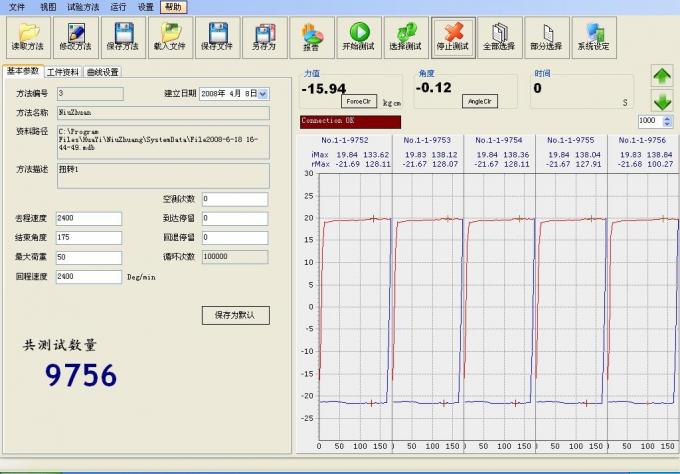Click the ForceClr button

(359, 101)
